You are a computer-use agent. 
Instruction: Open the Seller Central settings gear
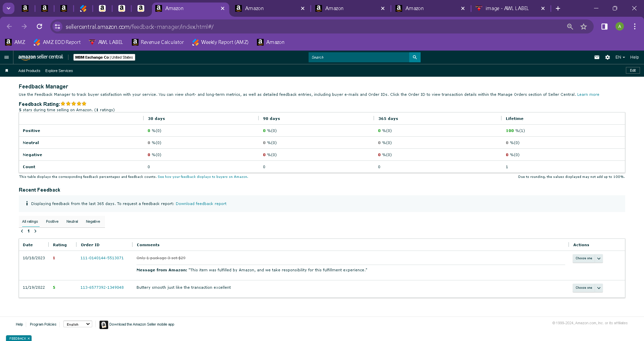[x=607, y=57]
